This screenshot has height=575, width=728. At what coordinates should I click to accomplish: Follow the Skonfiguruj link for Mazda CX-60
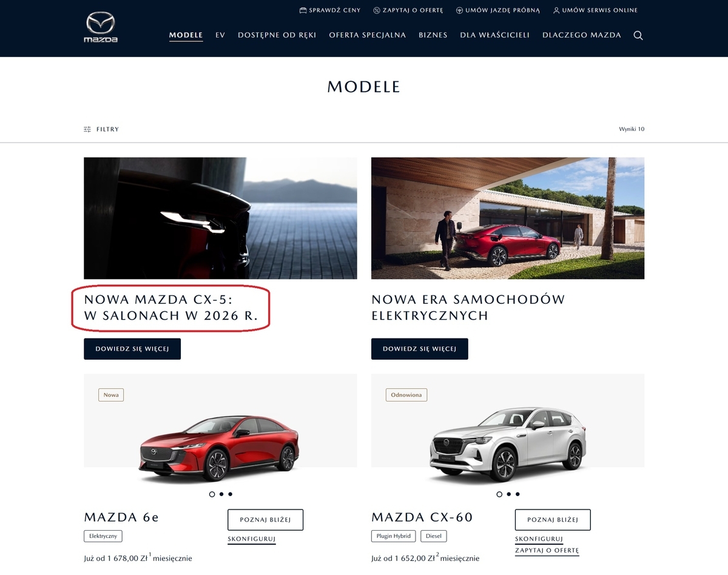pyautogui.click(x=539, y=539)
